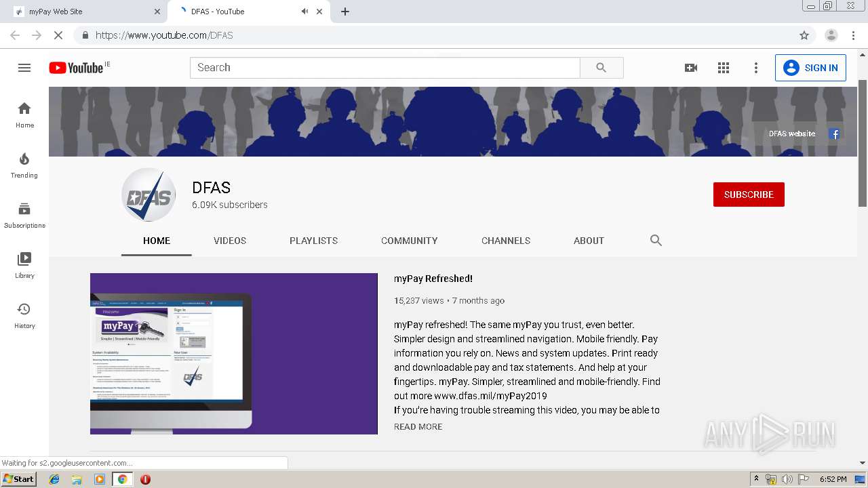Open Trending in the left sidebar

click(x=24, y=165)
